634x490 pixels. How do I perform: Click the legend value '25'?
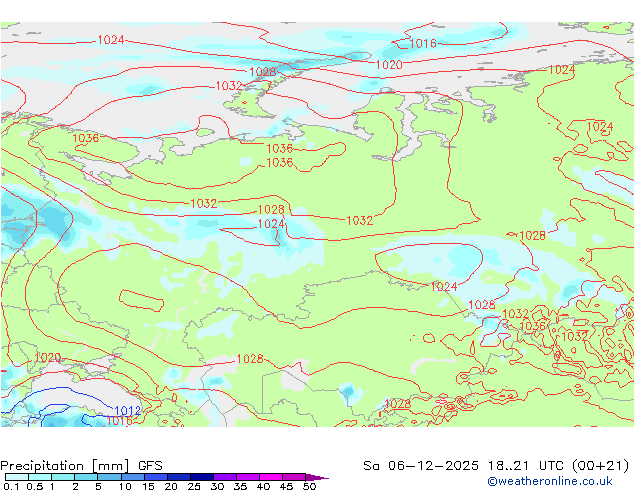click(194, 486)
